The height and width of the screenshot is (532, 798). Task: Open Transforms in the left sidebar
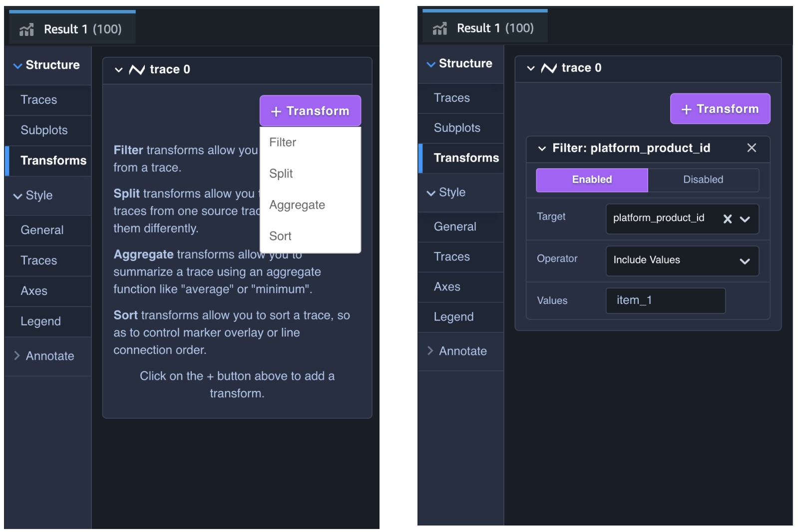[x=47, y=161]
